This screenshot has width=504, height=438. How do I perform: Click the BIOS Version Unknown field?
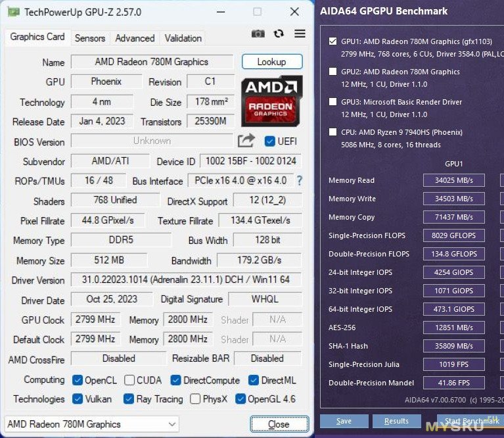click(152, 141)
